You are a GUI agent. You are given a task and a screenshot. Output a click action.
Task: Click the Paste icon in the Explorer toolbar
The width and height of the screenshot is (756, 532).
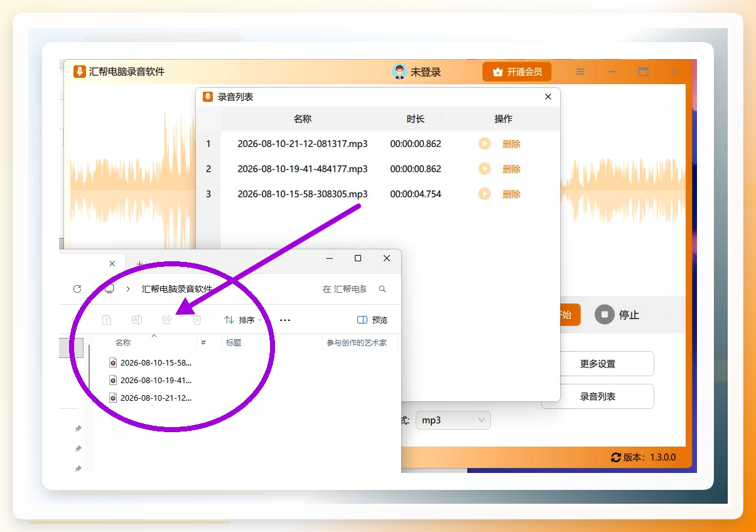(x=107, y=320)
